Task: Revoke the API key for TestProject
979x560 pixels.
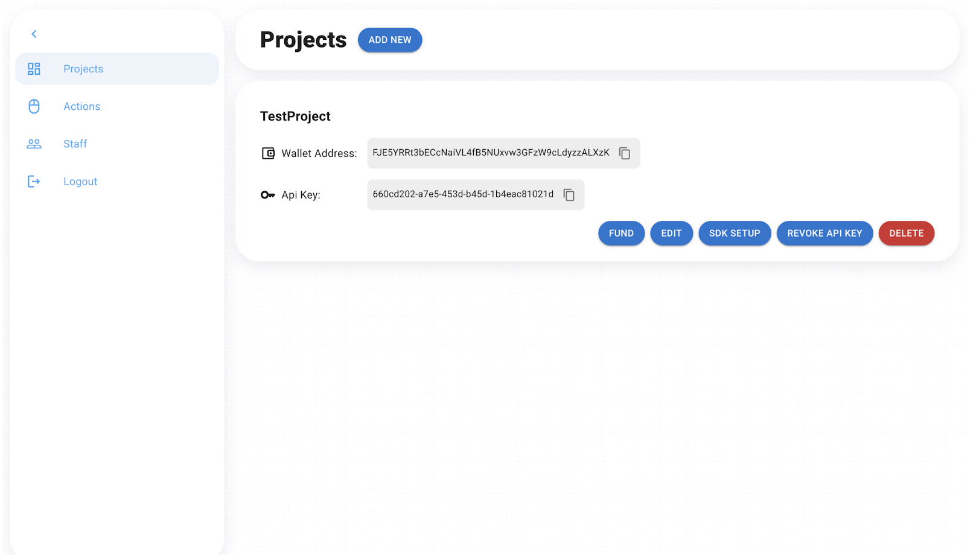Action: point(824,234)
